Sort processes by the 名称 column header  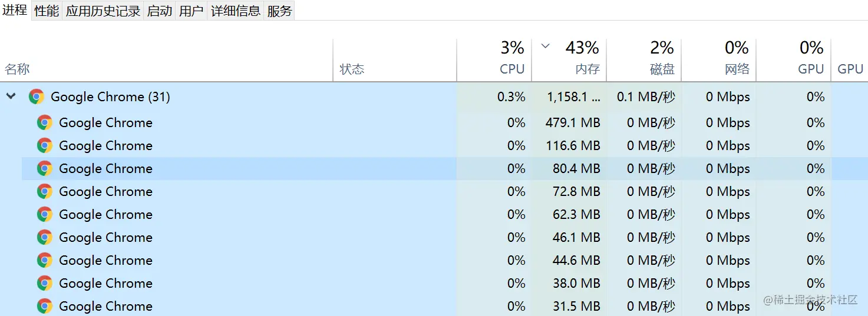[167, 60]
